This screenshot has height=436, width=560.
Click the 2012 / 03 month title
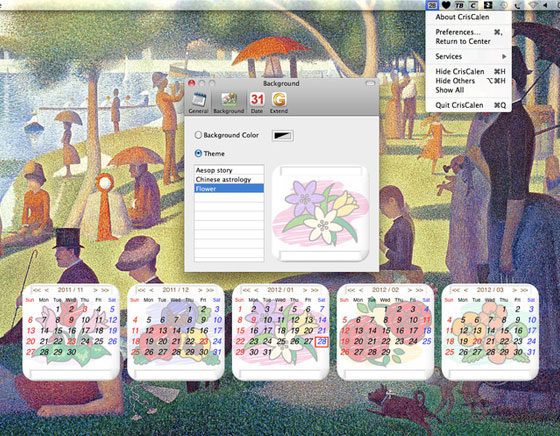click(x=490, y=290)
